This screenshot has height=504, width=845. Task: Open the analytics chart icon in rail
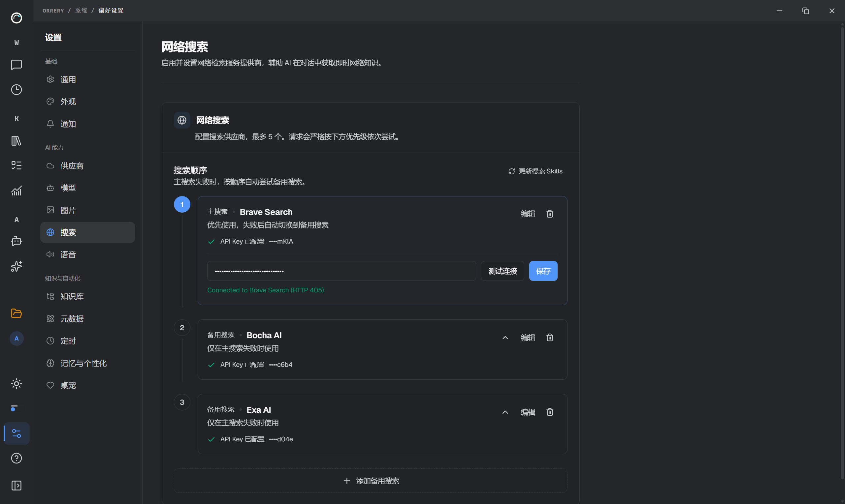(x=16, y=191)
